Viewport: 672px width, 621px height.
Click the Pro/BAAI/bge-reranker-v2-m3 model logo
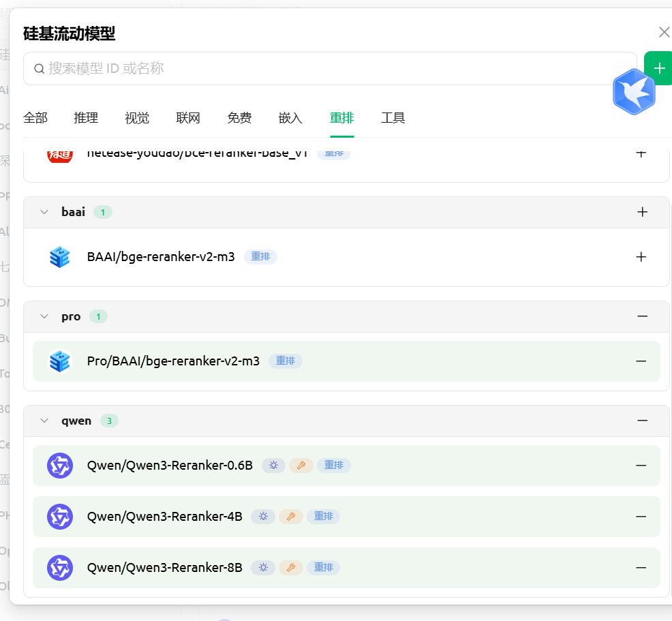coord(59,361)
